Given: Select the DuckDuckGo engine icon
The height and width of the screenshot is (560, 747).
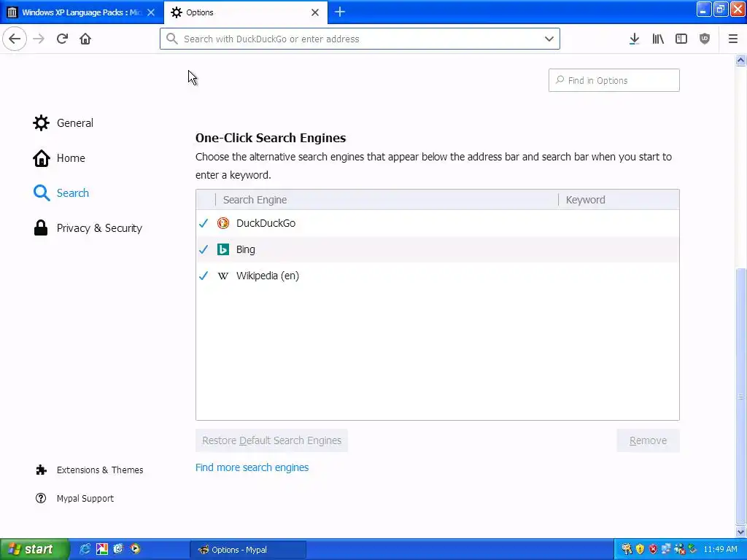Looking at the screenshot, I should point(223,223).
